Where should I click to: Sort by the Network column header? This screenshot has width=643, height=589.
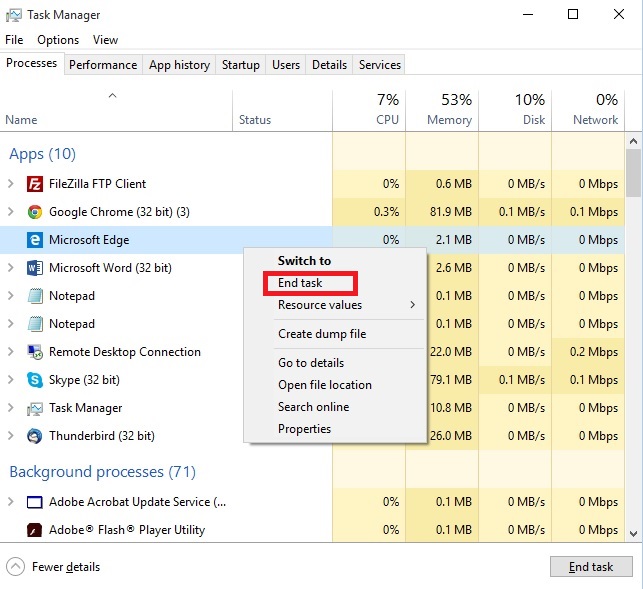[588, 111]
